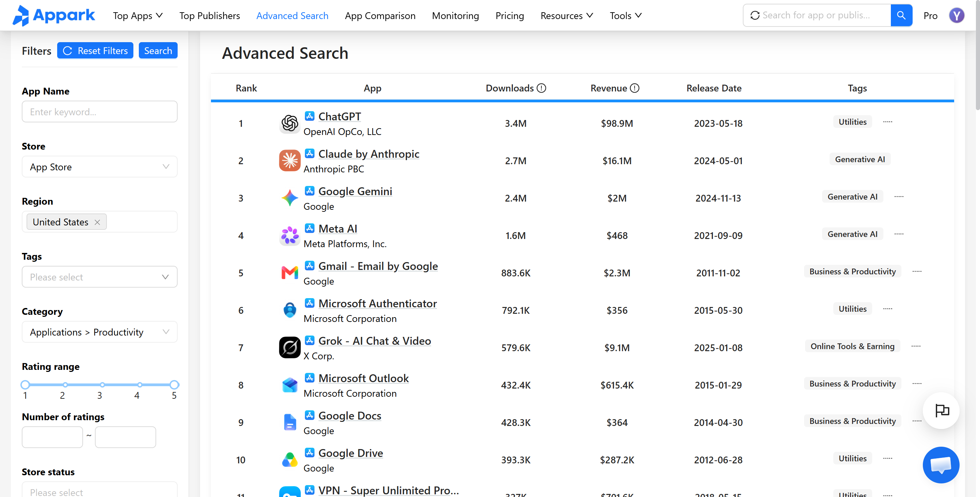Click the Appark logo
Image resolution: width=980 pixels, height=497 pixels.
(x=54, y=16)
